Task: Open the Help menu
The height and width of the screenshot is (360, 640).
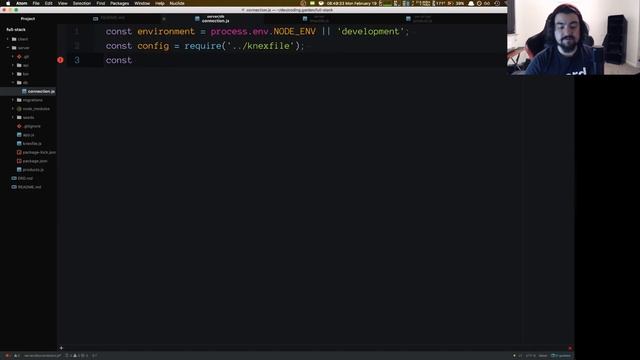Action: (160, 3)
